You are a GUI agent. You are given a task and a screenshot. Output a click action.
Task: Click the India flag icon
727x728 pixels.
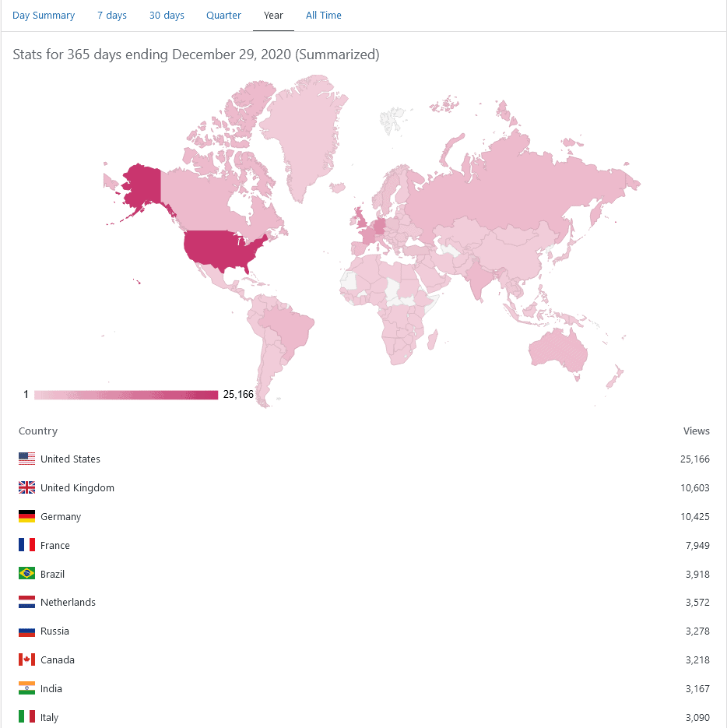pos(26,688)
